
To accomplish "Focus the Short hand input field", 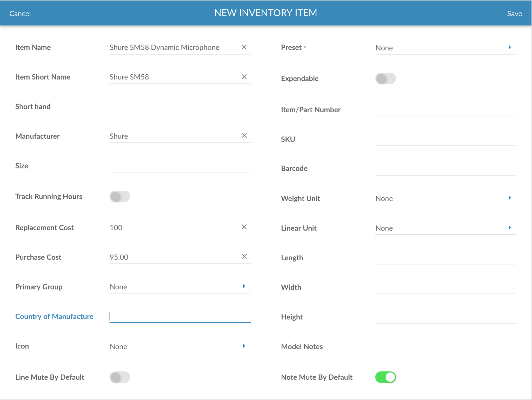I will (180, 107).
